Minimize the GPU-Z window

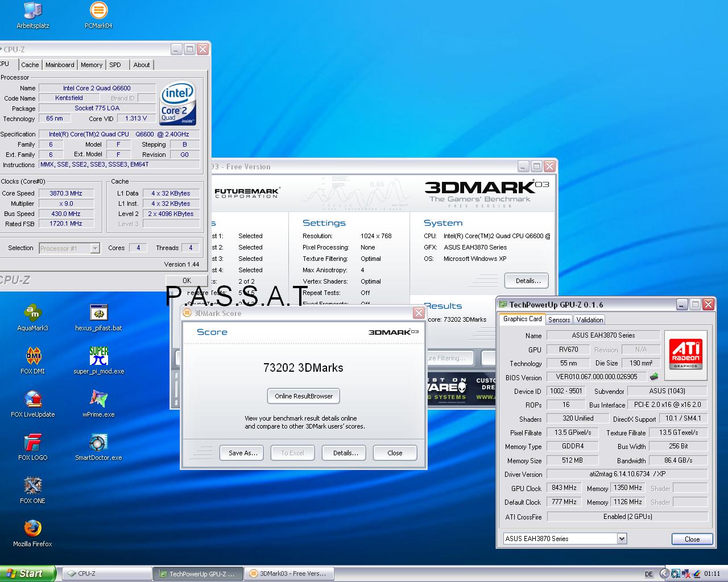[682, 305]
